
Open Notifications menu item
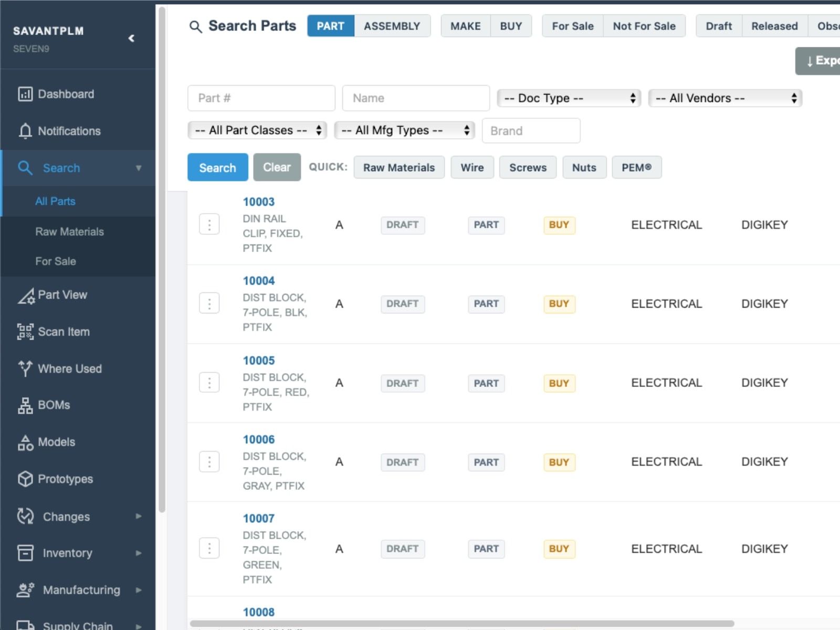click(78, 131)
